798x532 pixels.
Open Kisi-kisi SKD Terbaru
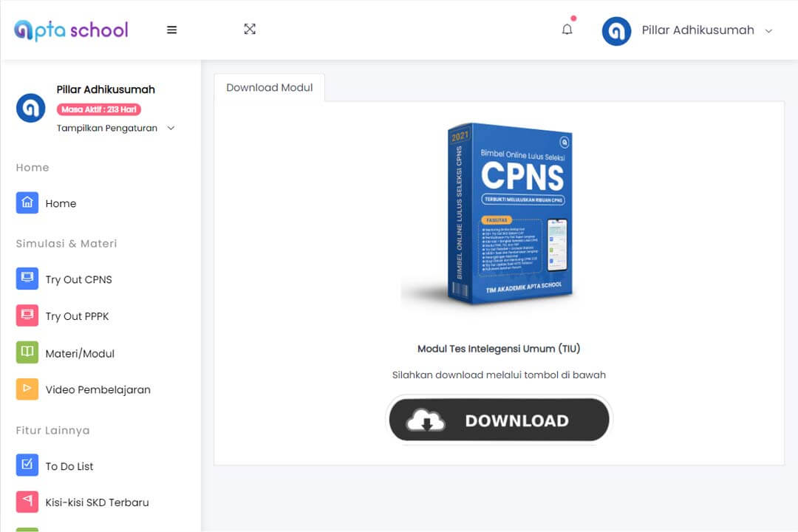pyautogui.click(x=97, y=502)
